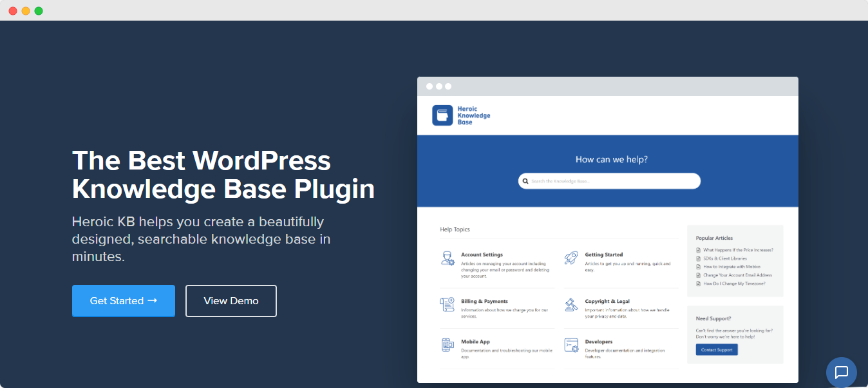The height and width of the screenshot is (388, 868).
Task: Open the Getting Started topic title
Action: tap(604, 255)
